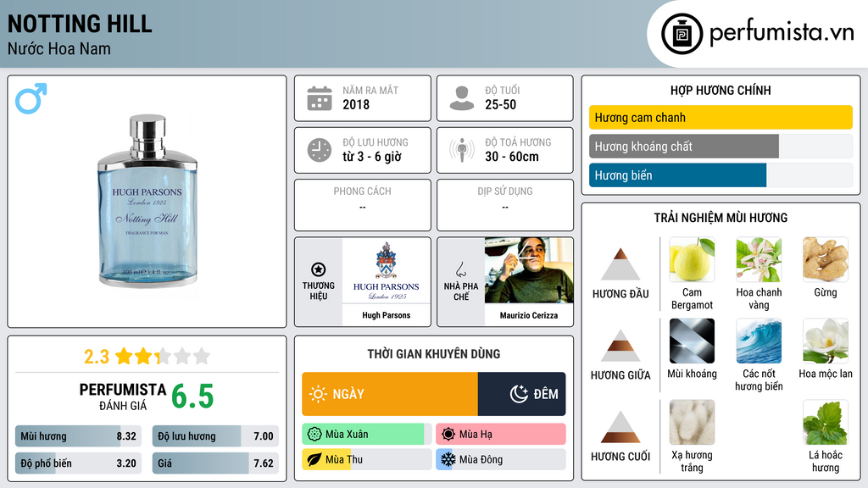
Task: Click the Cam Bergamot note thumbnail
Action: (692, 259)
